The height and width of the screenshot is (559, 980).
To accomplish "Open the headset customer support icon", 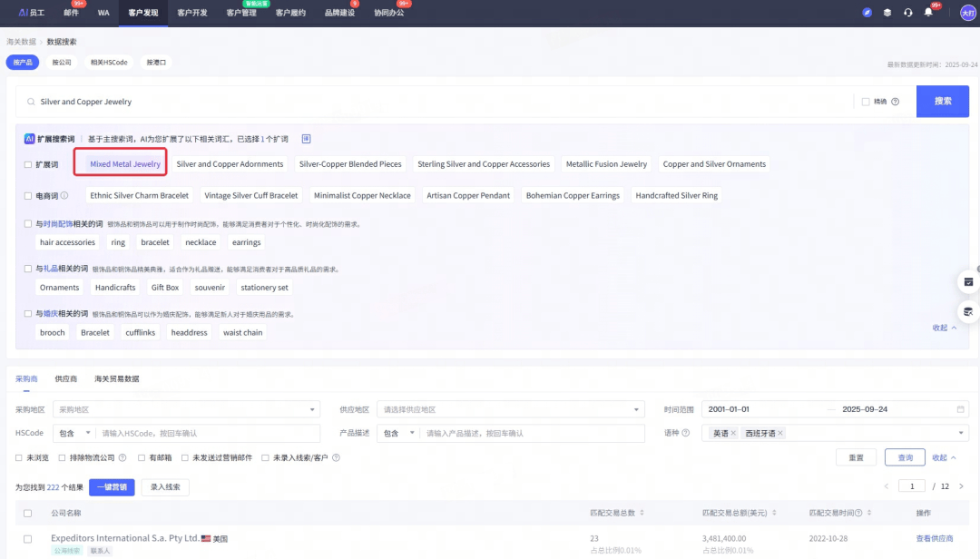I will click(x=907, y=13).
